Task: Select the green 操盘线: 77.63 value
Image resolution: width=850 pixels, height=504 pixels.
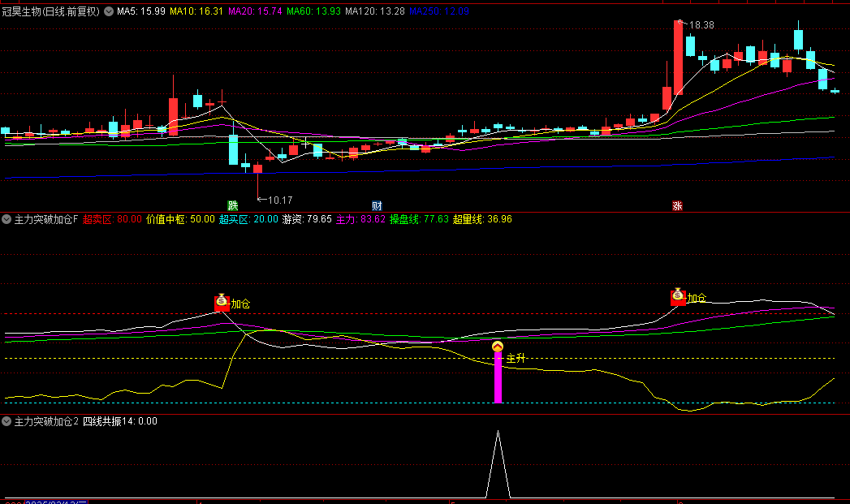Action: pos(419,219)
